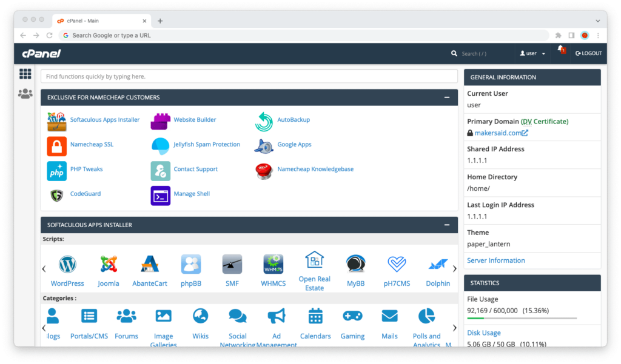Select the WordPress script icon

(x=67, y=264)
